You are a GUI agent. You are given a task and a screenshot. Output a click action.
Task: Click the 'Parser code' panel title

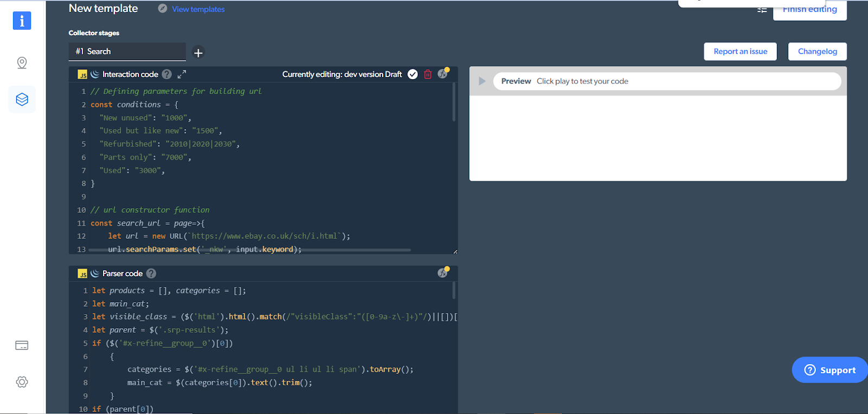coord(123,273)
